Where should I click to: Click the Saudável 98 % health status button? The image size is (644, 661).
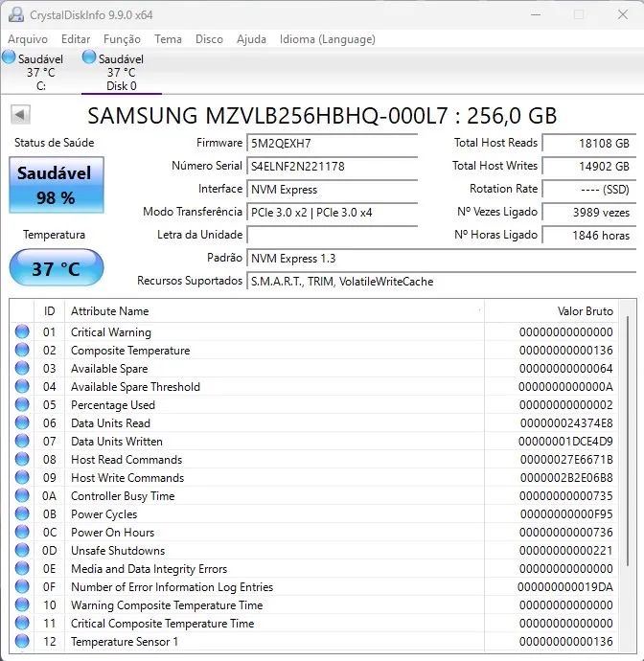click(x=57, y=185)
